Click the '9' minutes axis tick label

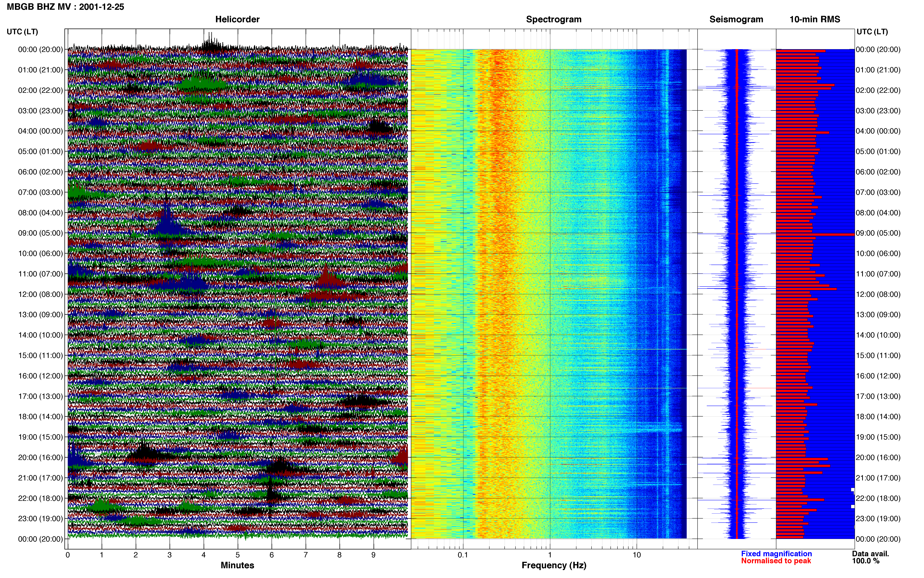tap(373, 555)
